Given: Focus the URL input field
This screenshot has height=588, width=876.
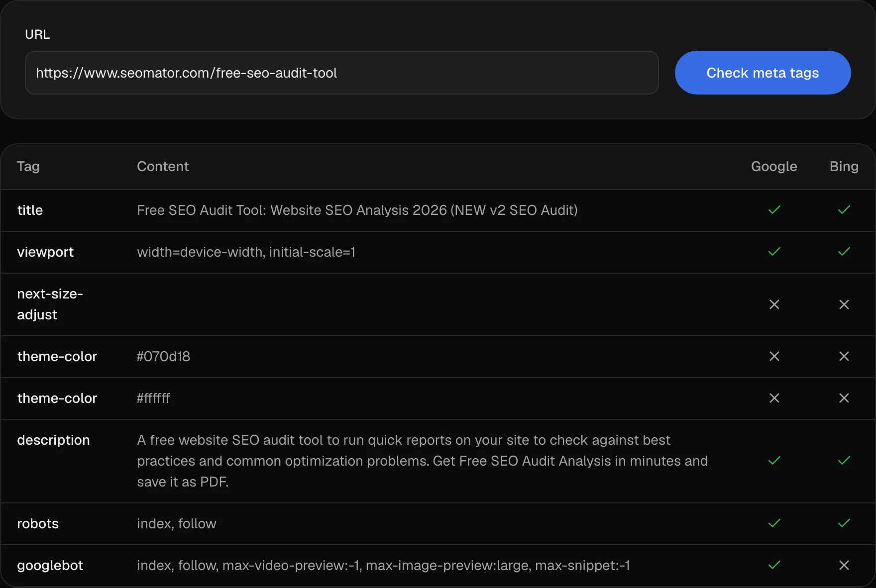Looking at the screenshot, I should click(x=342, y=73).
